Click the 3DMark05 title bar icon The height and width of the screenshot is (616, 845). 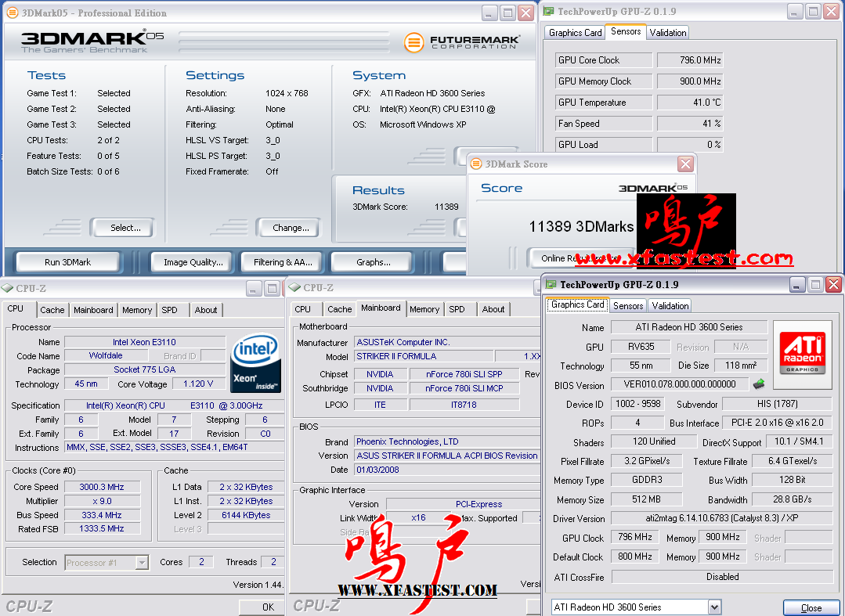coord(12,13)
